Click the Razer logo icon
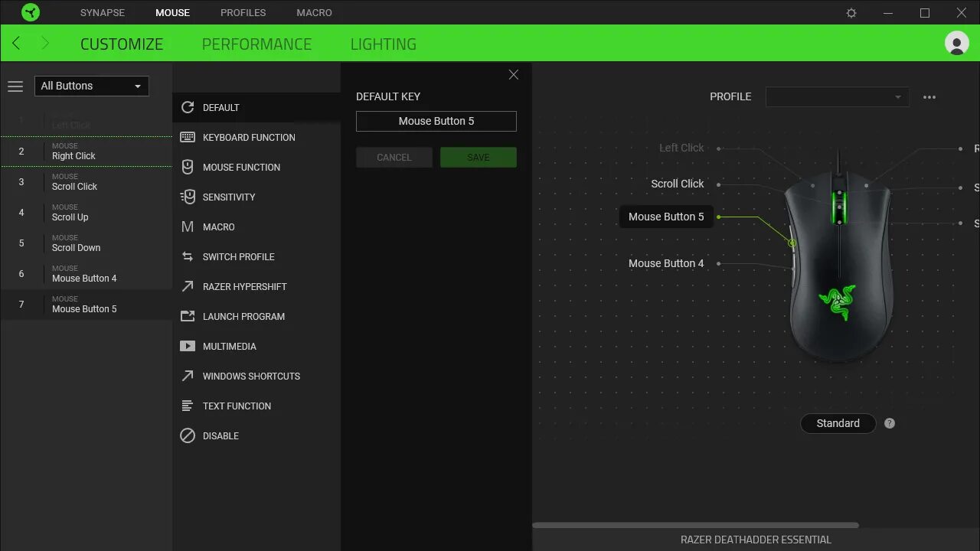 point(31,12)
